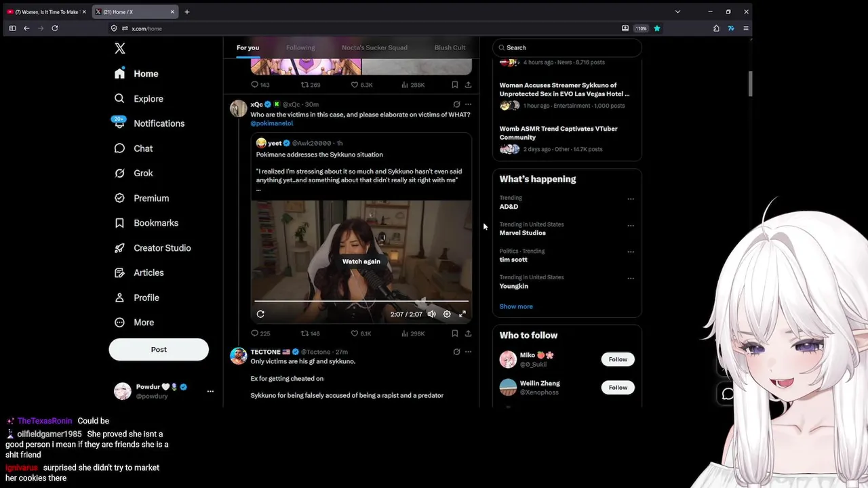Open a new browser tab
This screenshot has height=488, width=868.
(x=187, y=12)
